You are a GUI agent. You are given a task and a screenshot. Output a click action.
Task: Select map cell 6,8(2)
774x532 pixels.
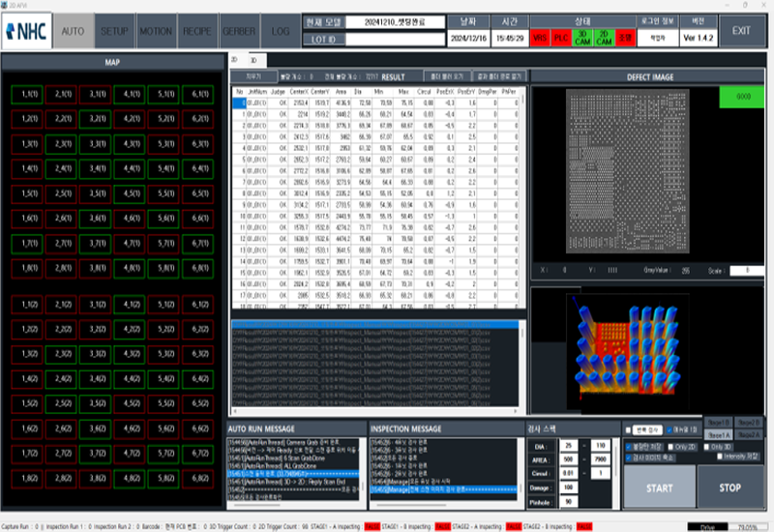200,477
